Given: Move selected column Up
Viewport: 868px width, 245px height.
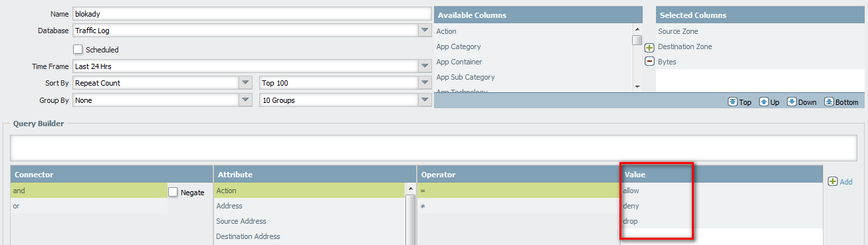Looking at the screenshot, I should point(769,102).
